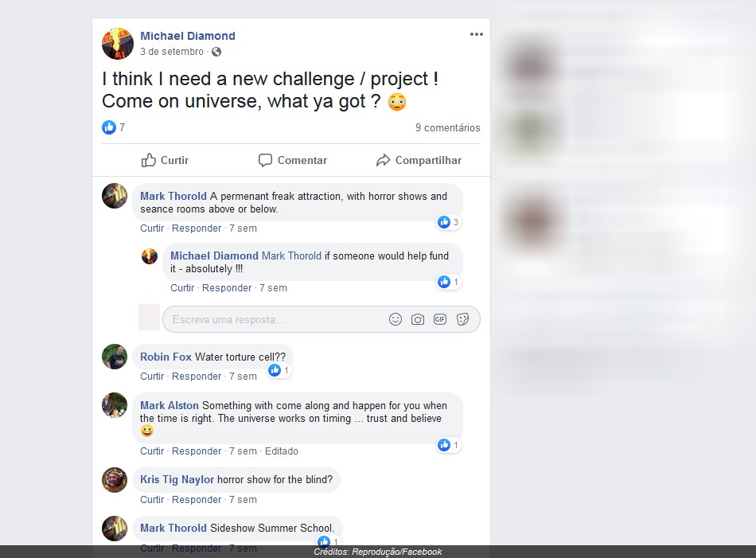
Task: Click the globe privacy icon beside the date
Action: click(216, 52)
